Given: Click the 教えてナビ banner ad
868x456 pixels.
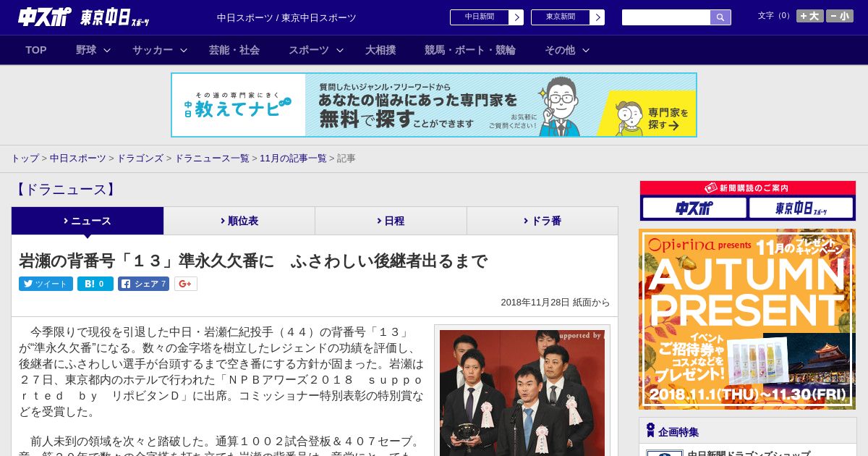Looking at the screenshot, I should coord(434,105).
